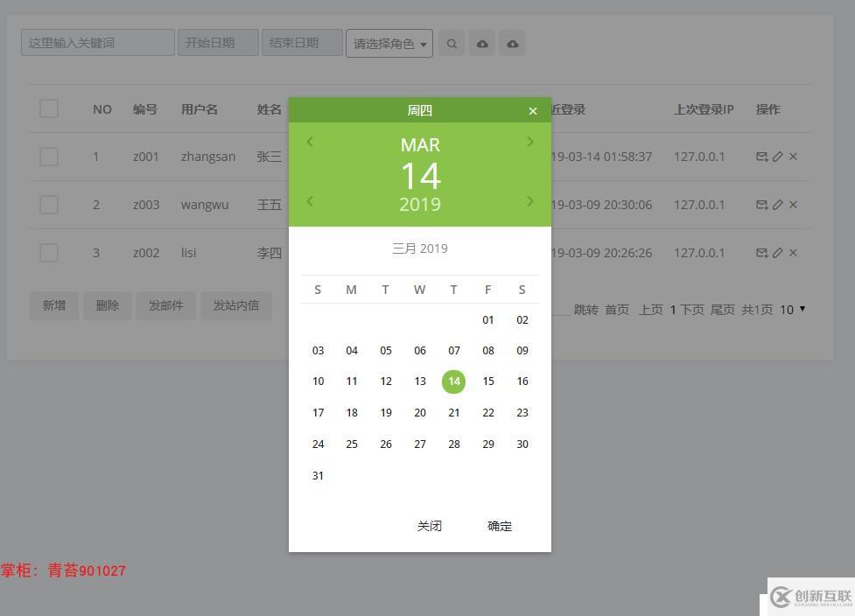Delete X icon for wangwu row
855x616 pixels.
point(793,205)
